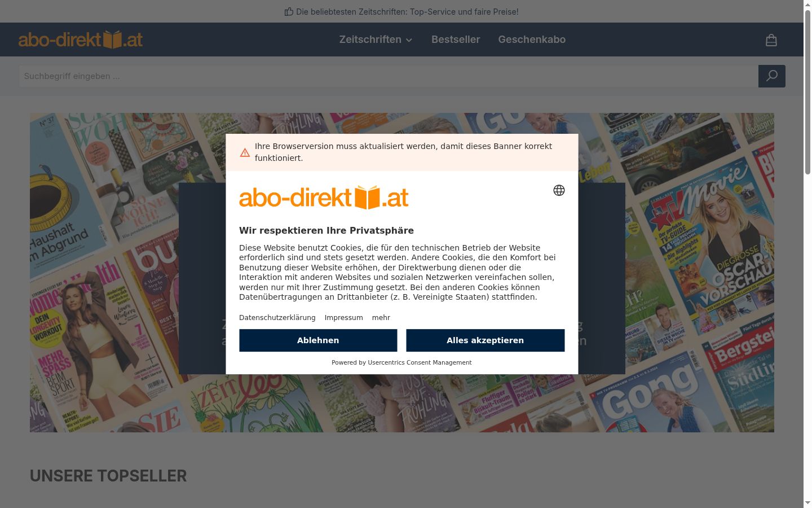The width and height of the screenshot is (812, 508).
Task: Open the shopping bag cart icon
Action: click(771, 40)
